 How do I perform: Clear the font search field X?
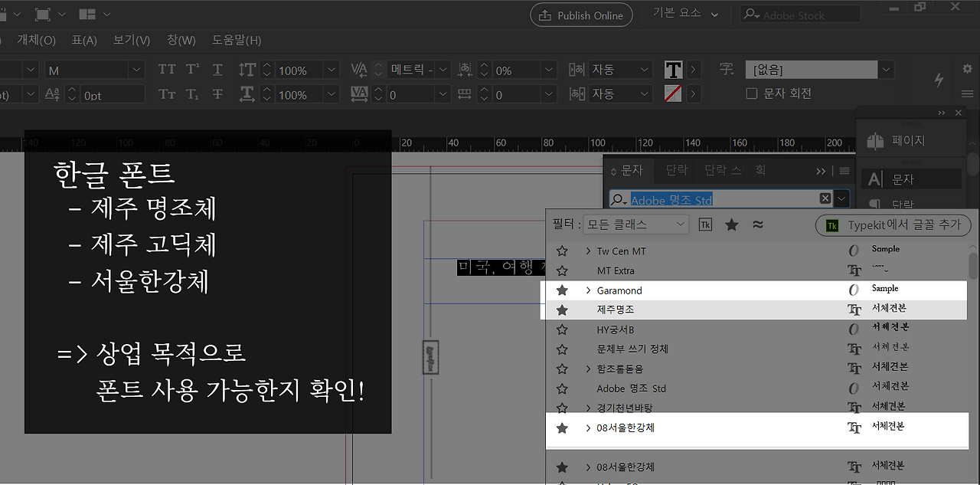tap(825, 198)
